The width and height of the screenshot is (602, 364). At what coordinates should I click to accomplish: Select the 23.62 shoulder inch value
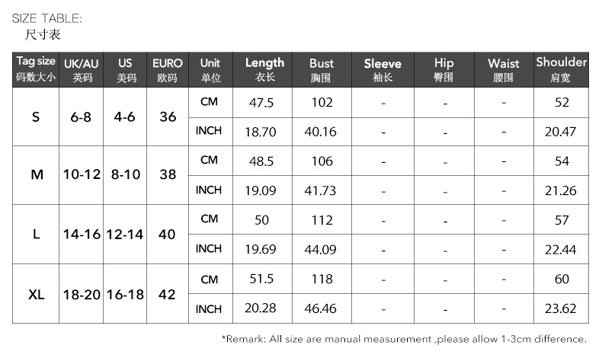coord(561,309)
